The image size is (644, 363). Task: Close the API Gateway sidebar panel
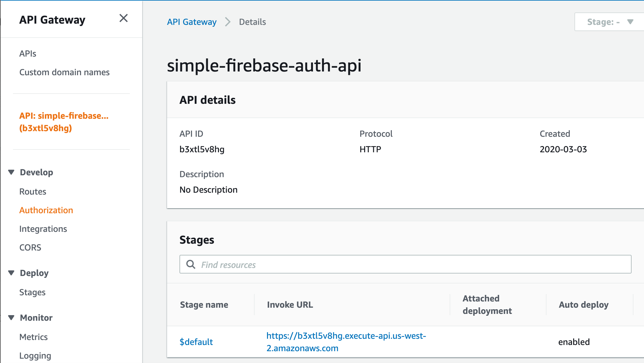[x=124, y=18]
